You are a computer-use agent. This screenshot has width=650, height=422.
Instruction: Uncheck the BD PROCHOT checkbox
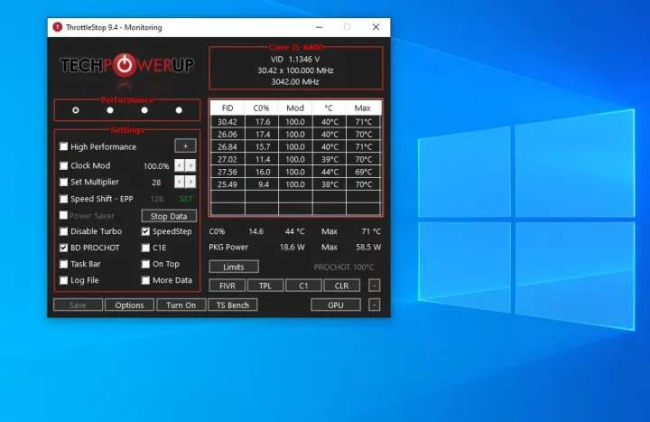pos(63,247)
